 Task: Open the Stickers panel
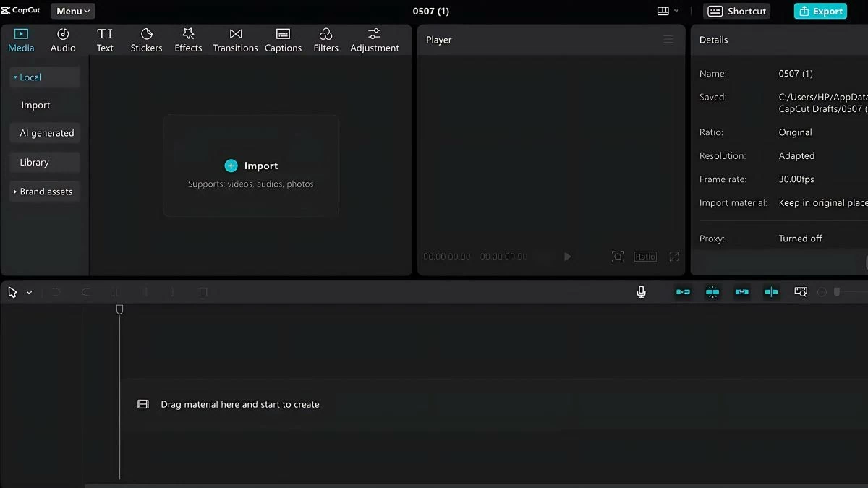coord(146,39)
